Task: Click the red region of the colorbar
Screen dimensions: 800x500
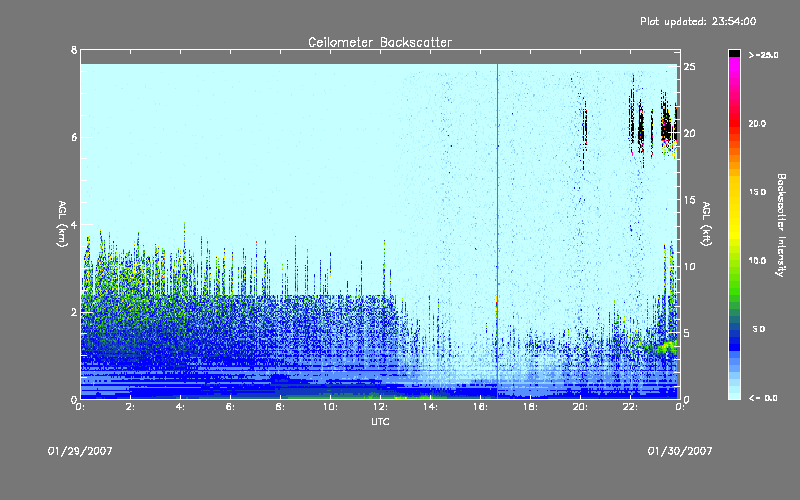Action: tap(734, 122)
